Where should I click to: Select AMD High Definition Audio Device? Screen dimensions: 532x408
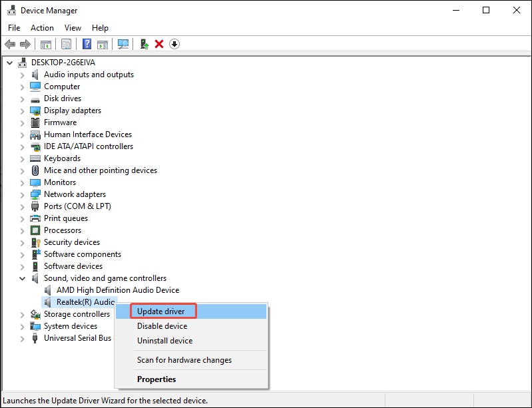[x=118, y=290]
